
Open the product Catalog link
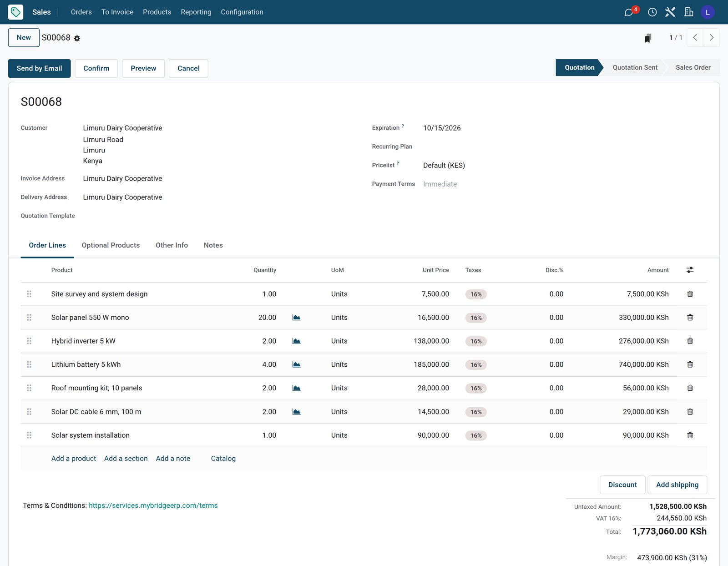point(223,459)
